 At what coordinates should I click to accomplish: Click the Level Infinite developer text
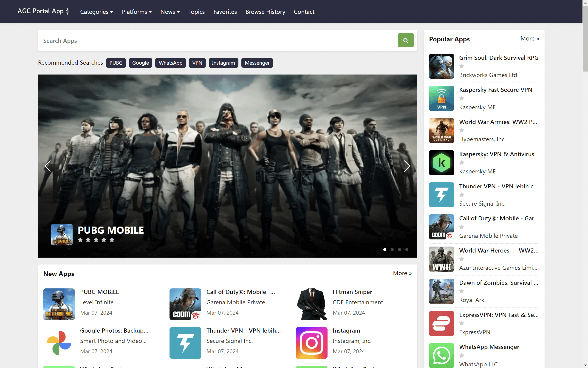pyautogui.click(x=97, y=302)
